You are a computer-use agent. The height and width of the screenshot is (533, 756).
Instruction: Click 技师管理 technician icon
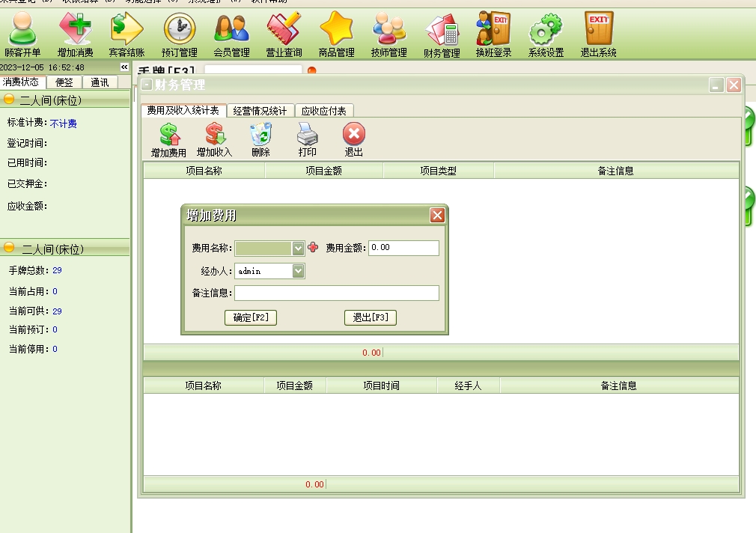pyautogui.click(x=388, y=31)
